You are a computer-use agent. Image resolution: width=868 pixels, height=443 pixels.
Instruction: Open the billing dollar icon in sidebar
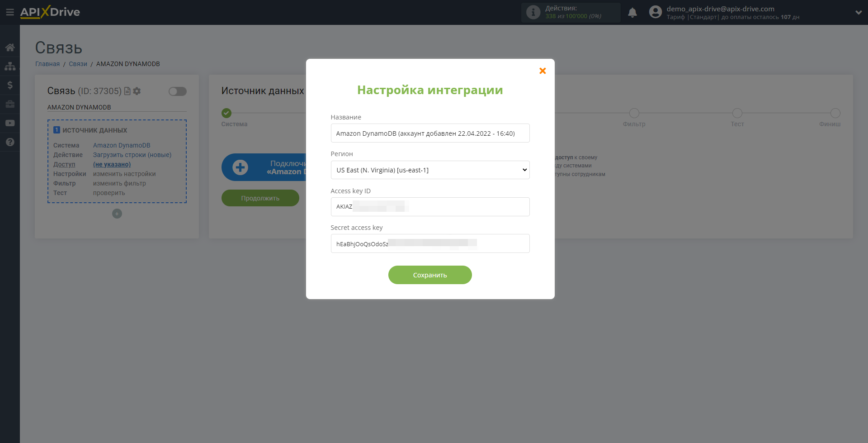(10, 85)
